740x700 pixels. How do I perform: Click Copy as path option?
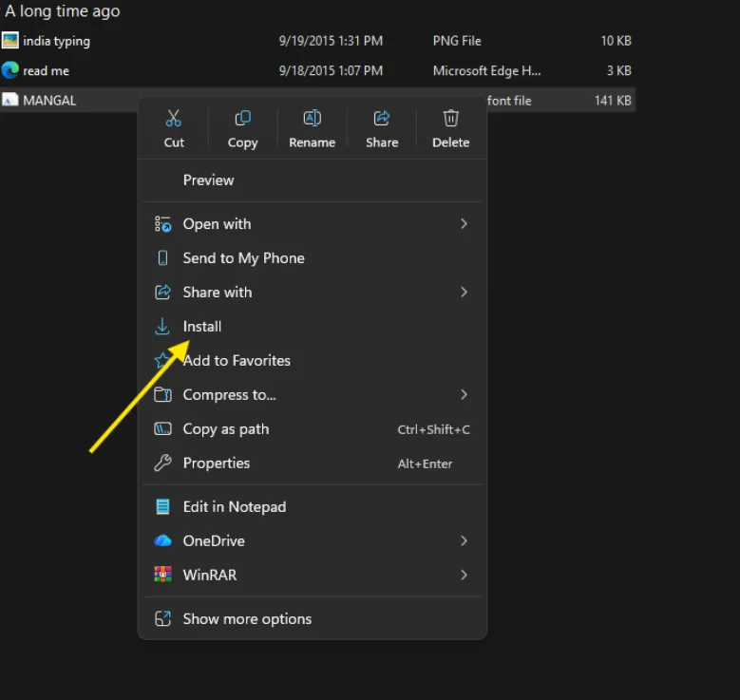[x=225, y=429]
